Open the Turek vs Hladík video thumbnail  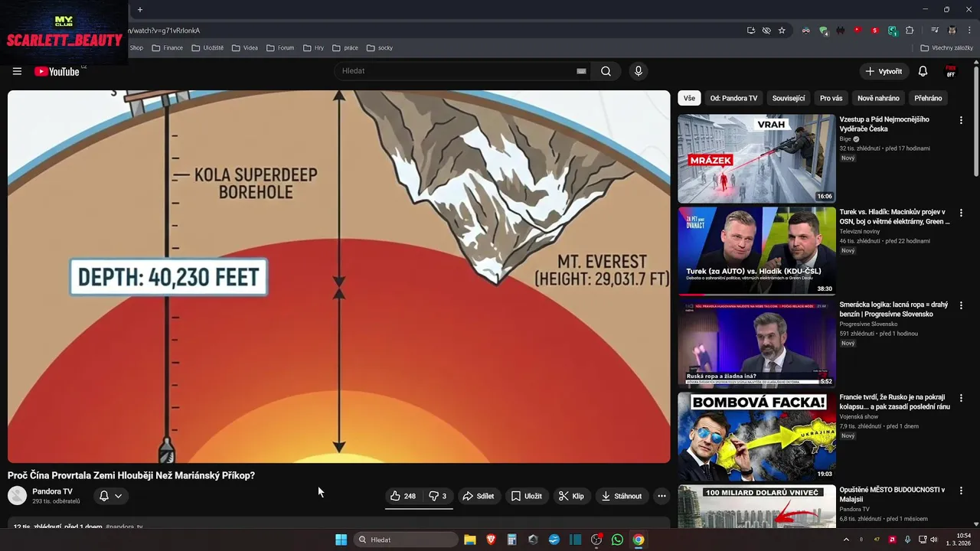pyautogui.click(x=756, y=251)
